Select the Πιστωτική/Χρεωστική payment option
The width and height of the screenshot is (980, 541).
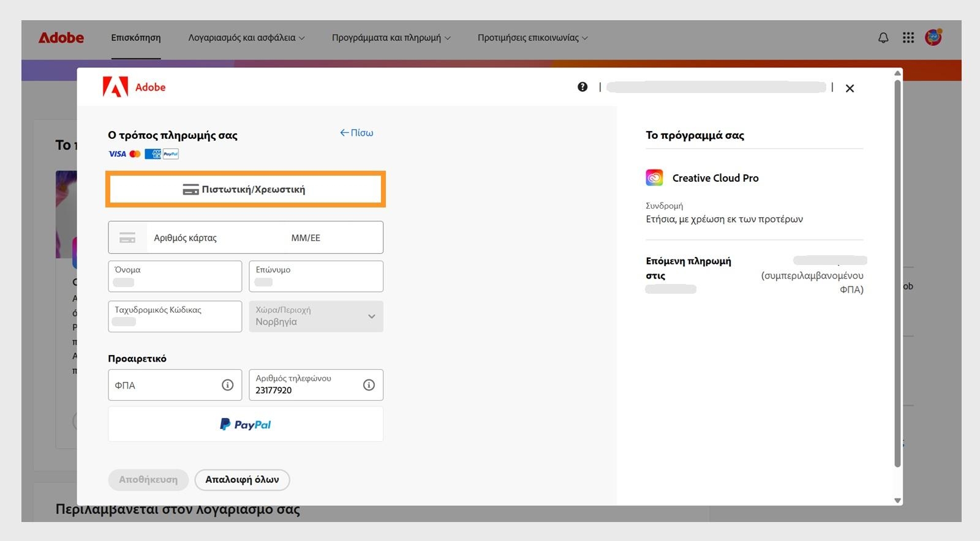coord(246,189)
